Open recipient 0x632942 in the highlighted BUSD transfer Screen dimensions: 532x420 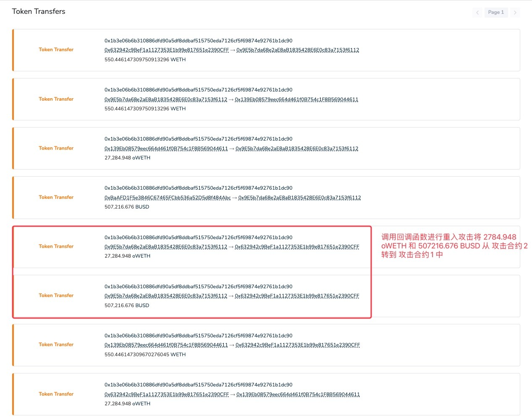[x=297, y=296]
